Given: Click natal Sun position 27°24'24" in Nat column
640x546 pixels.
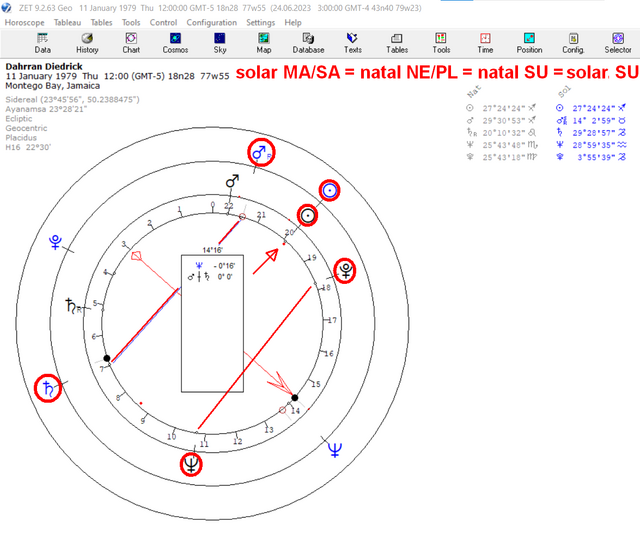Looking at the screenshot, I should 504,108.
